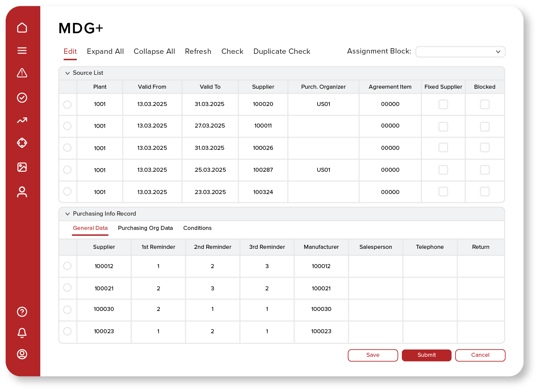539x392 pixels.
Task: Enable Fixed Supplier for supplier 100020
Action: point(443,104)
